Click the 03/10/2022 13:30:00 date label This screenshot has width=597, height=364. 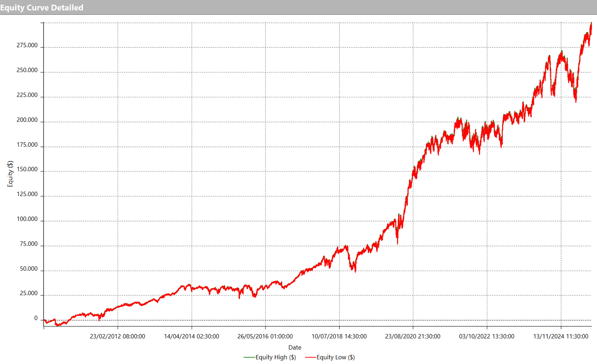(487, 336)
